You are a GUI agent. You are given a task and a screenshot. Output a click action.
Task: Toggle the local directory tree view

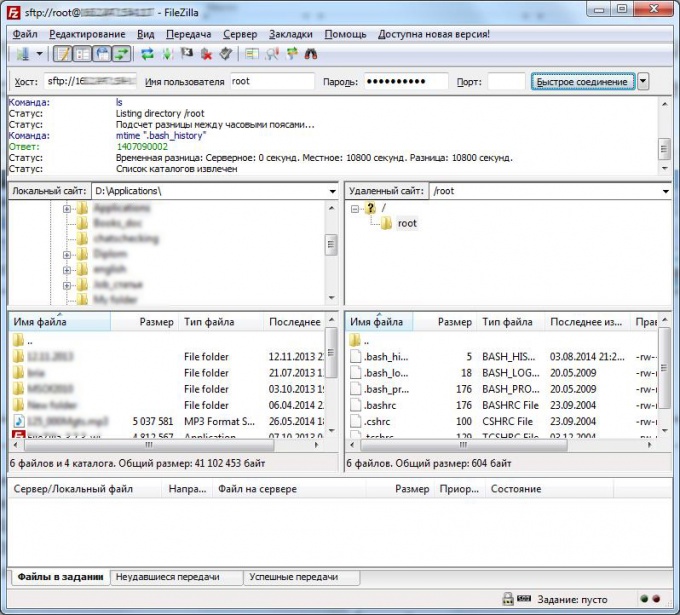[82, 54]
